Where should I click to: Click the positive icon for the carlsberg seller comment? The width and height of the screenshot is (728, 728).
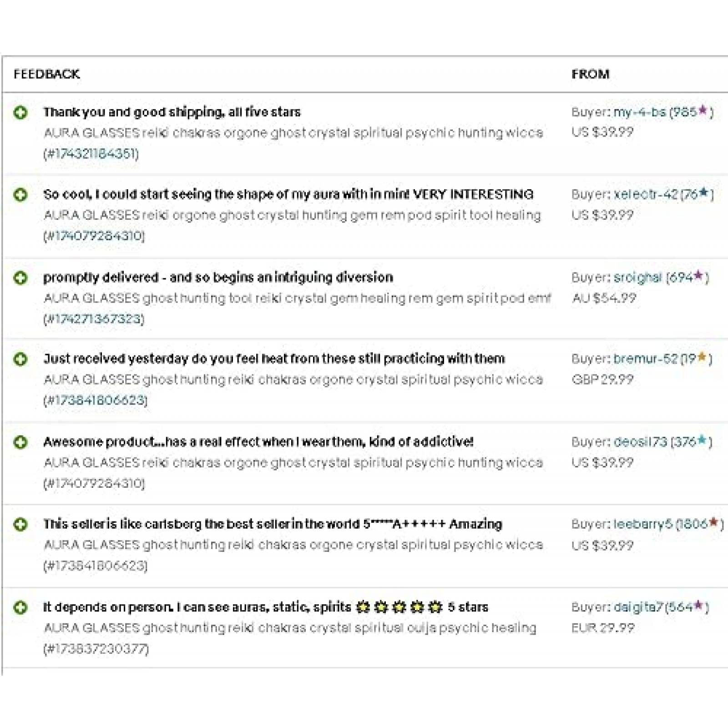pyautogui.click(x=20, y=524)
